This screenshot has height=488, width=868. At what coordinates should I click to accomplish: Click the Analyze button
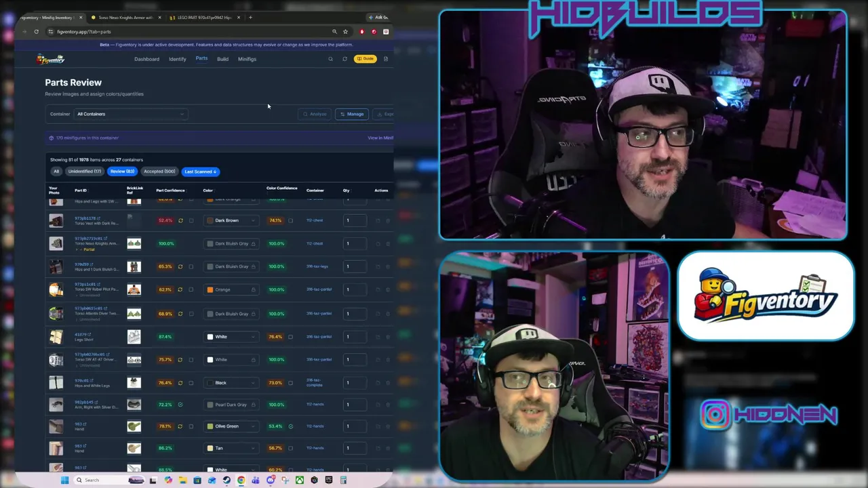315,114
